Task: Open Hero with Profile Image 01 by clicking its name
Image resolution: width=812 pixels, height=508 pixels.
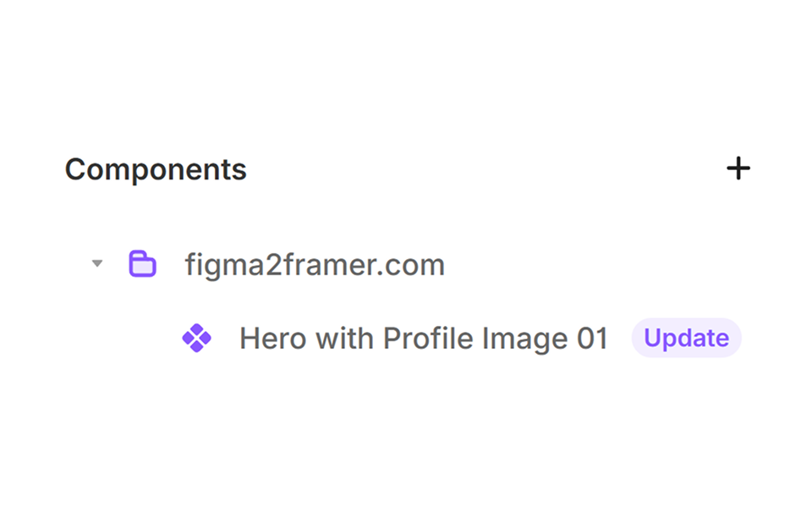Action: coord(424,338)
